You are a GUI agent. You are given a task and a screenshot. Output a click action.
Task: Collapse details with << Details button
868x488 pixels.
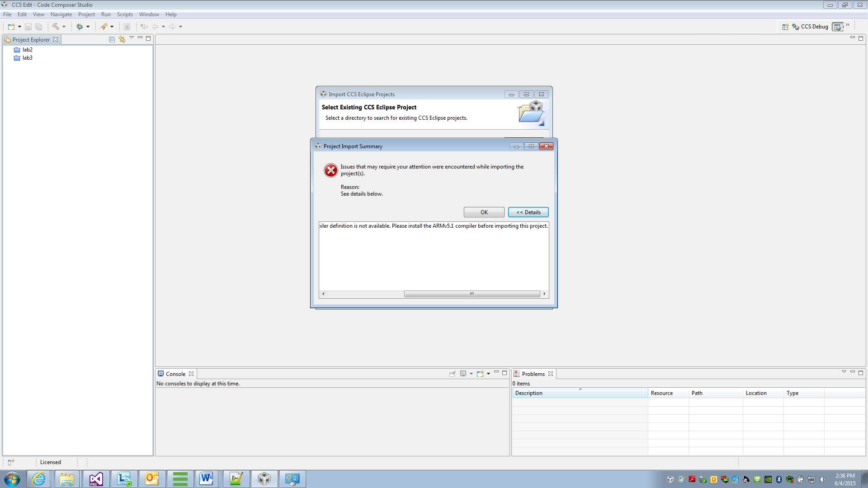pos(528,212)
